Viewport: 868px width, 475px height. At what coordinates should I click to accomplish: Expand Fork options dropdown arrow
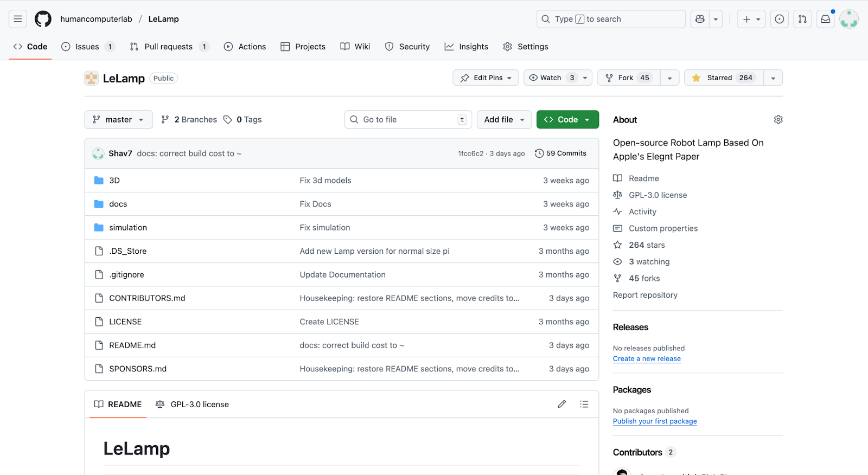tap(669, 78)
